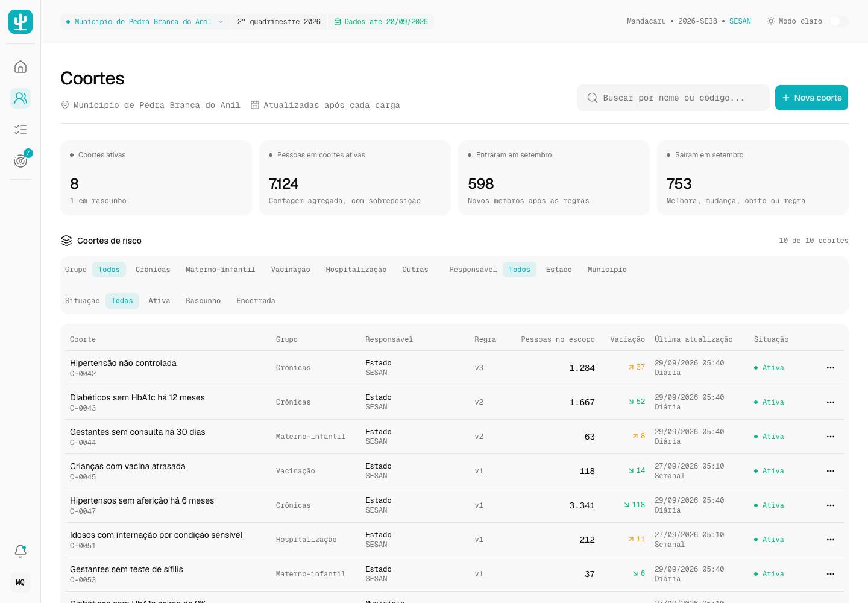Click the sun icon for Modo claro

click(x=770, y=21)
